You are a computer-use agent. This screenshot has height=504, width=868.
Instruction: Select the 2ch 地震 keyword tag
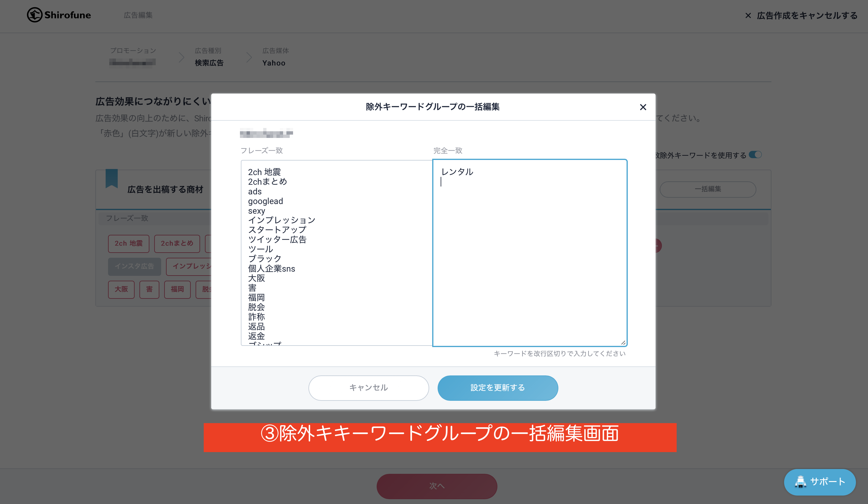129,244
